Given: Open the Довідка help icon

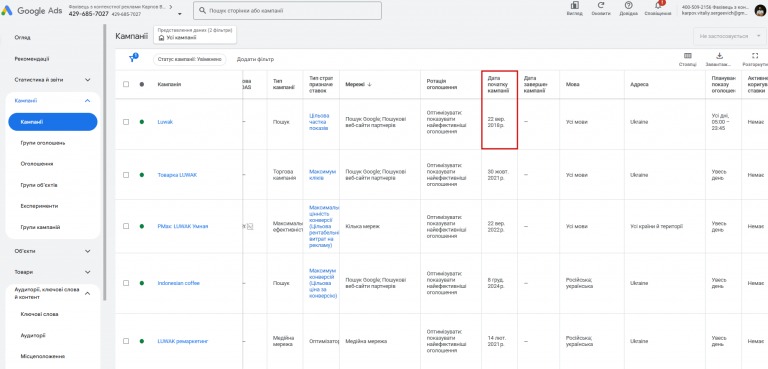Looking at the screenshot, I should (628, 5).
